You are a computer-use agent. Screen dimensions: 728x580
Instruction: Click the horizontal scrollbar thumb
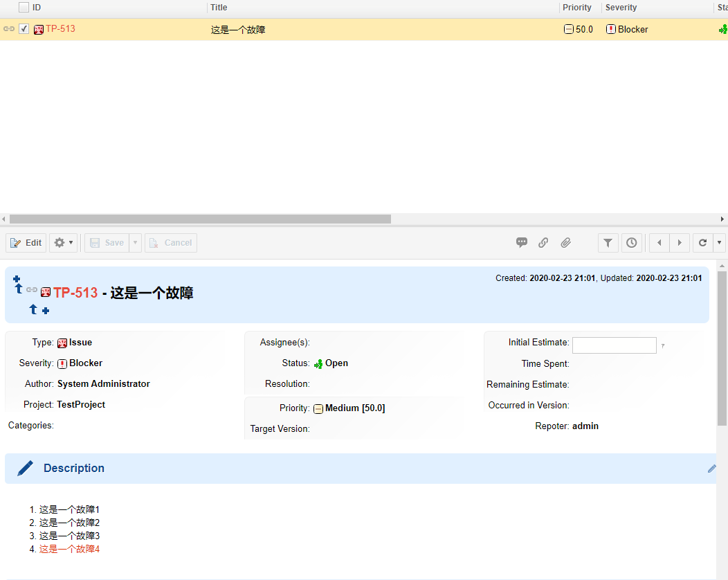200,219
